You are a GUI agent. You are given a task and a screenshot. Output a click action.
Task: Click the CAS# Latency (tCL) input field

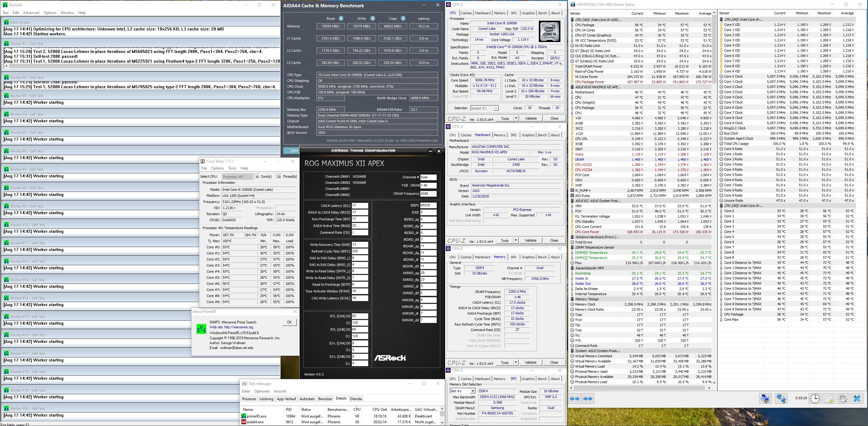(x=360, y=206)
